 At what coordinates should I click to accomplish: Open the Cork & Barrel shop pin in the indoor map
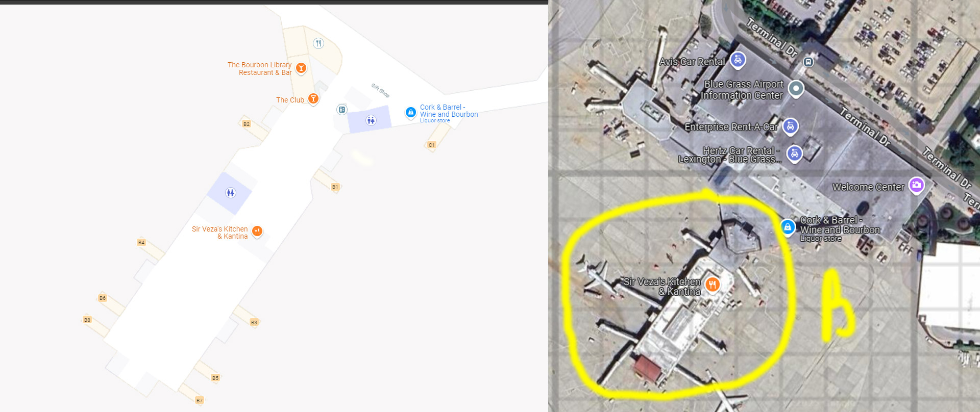411,112
